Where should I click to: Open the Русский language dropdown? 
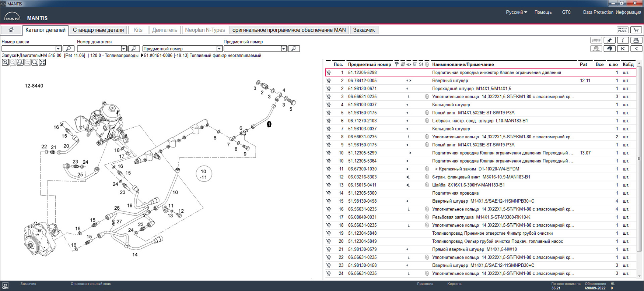click(x=516, y=12)
